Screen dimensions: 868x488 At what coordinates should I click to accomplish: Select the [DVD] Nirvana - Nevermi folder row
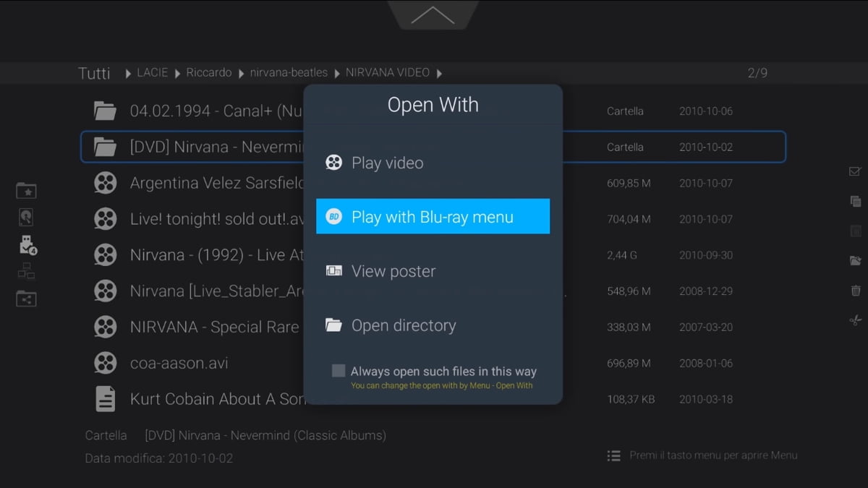(x=433, y=147)
